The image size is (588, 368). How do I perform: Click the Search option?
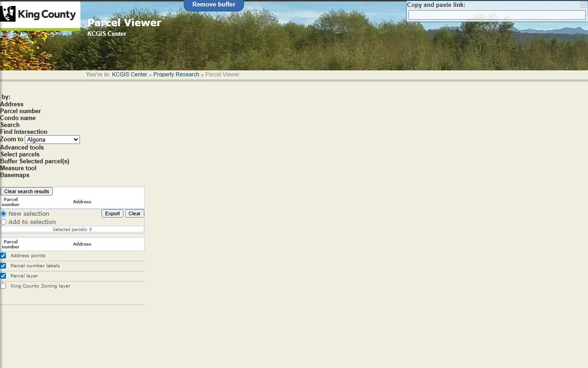coord(10,125)
